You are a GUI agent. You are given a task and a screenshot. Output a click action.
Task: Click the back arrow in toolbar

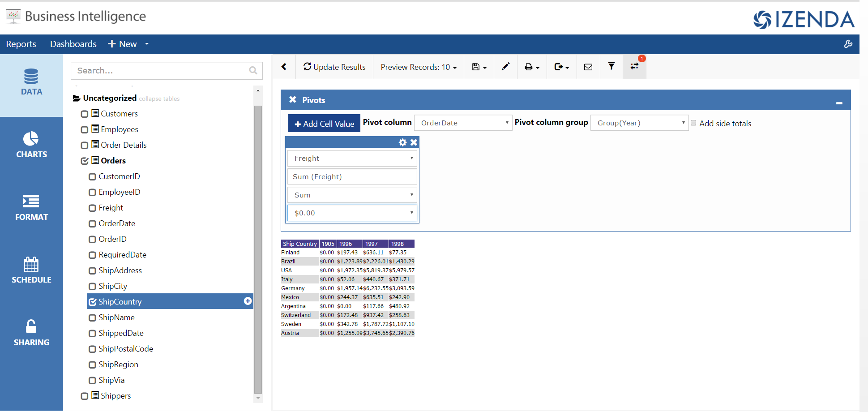(284, 67)
